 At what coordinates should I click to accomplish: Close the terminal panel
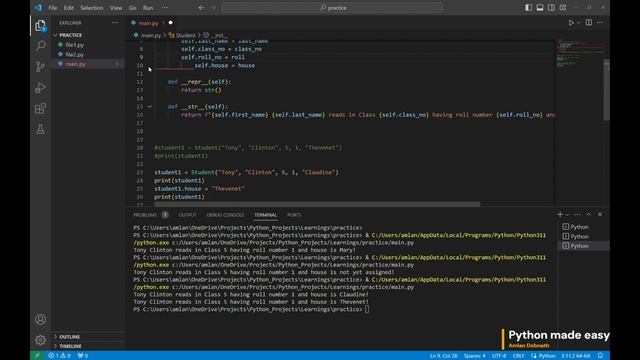coord(600,214)
